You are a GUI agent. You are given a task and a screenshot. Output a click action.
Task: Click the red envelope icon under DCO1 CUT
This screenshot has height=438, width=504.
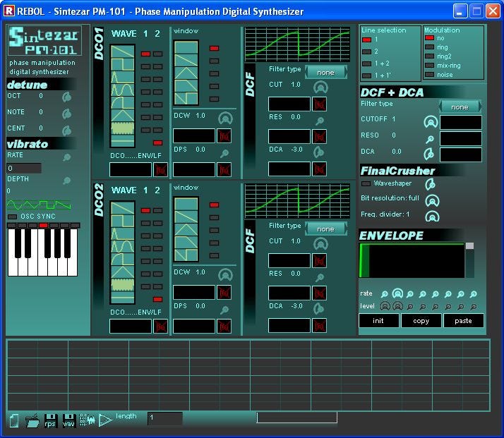[x=319, y=104]
